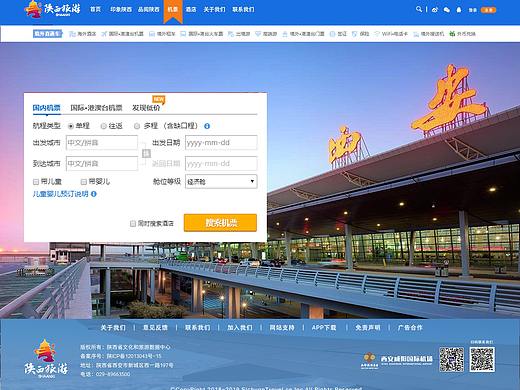Click the orange 注册 register button

(488, 10)
